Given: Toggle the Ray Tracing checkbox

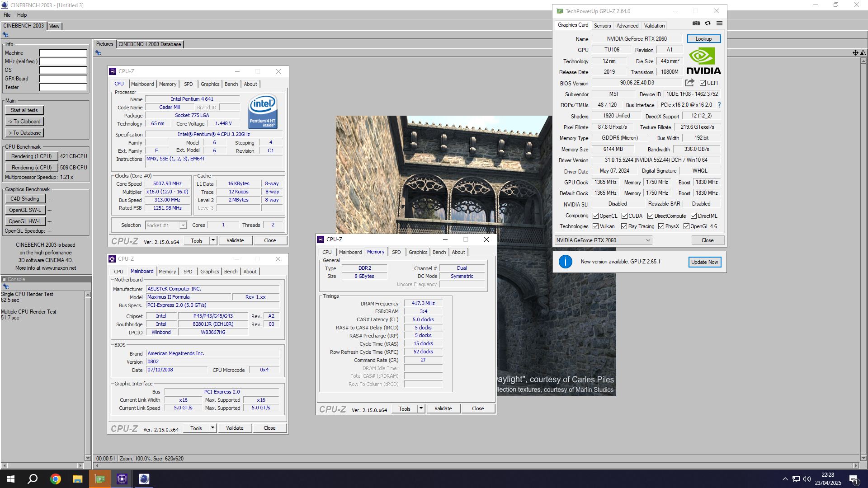Looking at the screenshot, I should click(x=624, y=226).
